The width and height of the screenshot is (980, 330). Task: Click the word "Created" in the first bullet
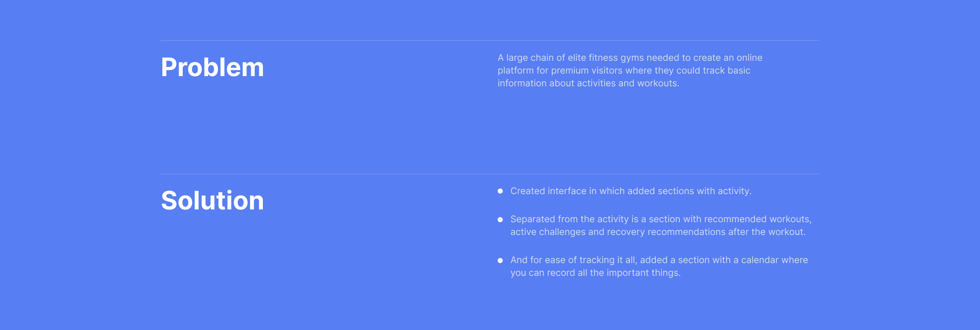528,191
